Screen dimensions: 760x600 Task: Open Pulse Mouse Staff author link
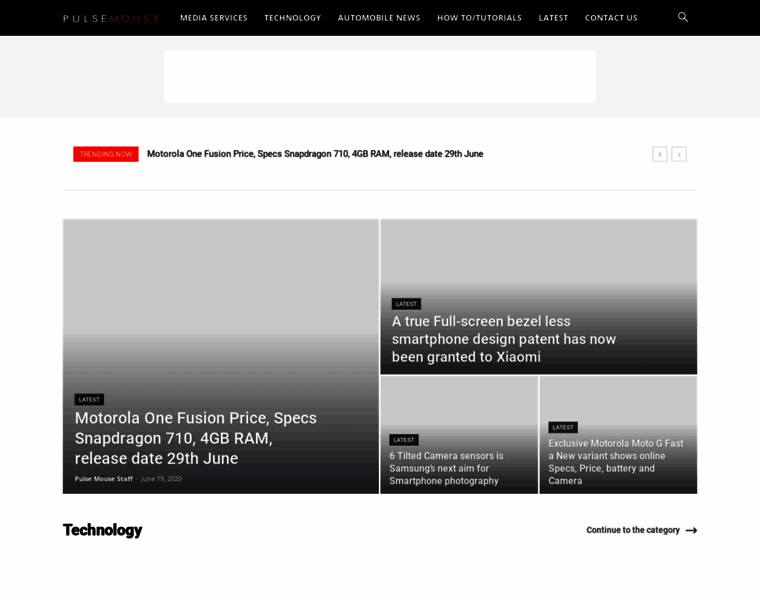pyautogui.click(x=104, y=479)
